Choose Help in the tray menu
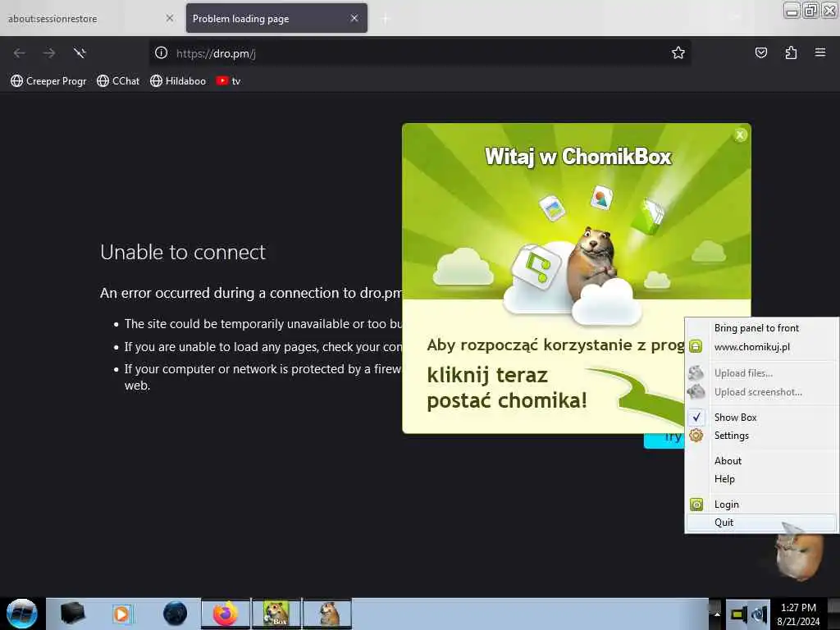The image size is (840, 630). coord(761,479)
